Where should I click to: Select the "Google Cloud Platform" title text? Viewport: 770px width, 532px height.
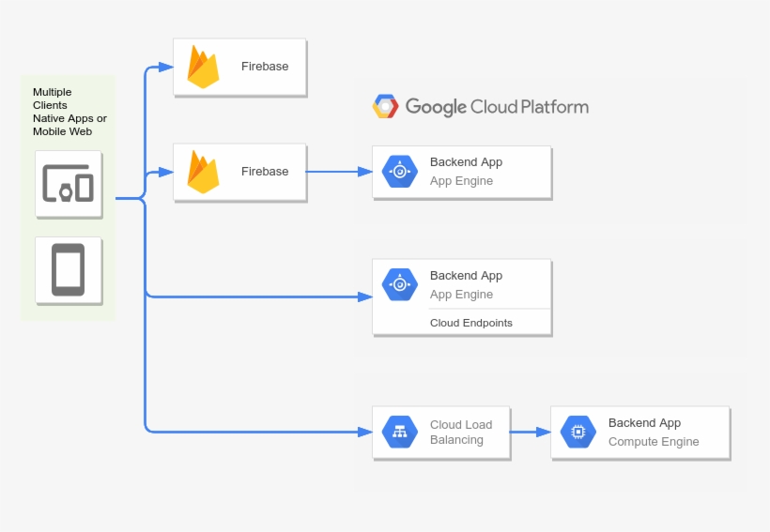pos(497,107)
